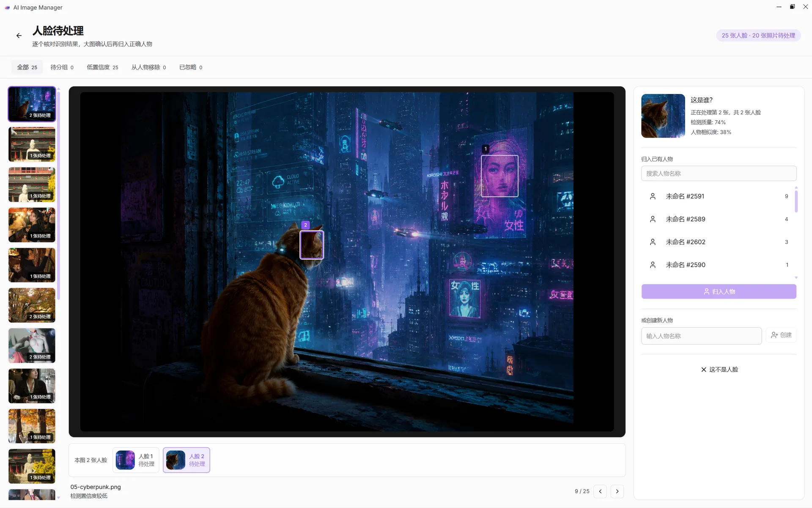This screenshot has height=508, width=812.
Task: Switch to 全部 25 tab
Action: point(27,67)
